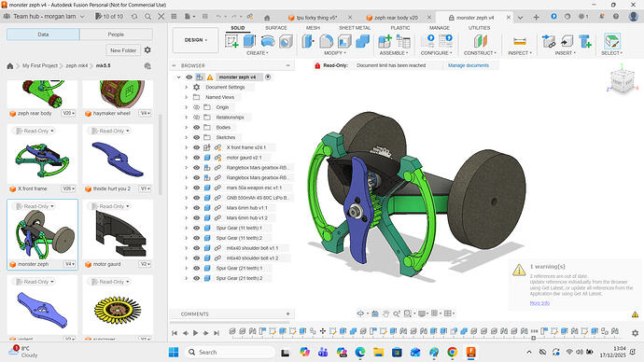Click the Offset Plane construct icon

(x=480, y=41)
